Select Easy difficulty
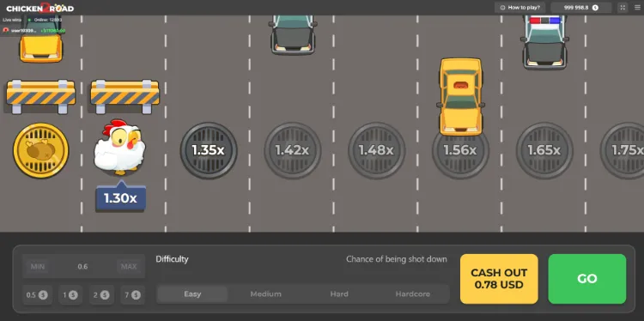 click(x=192, y=294)
